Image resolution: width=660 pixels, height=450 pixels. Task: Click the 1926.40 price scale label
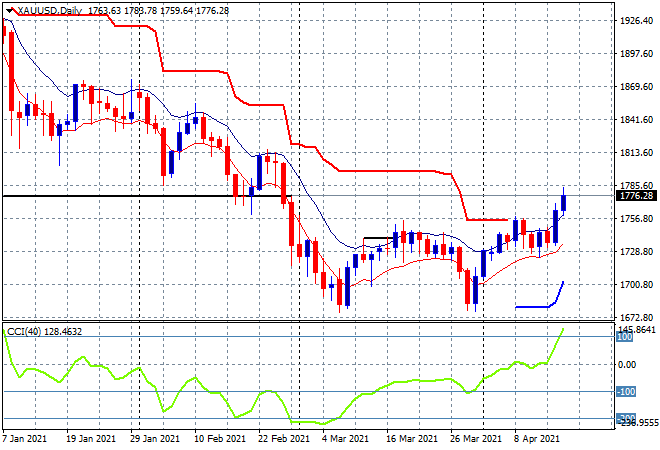[x=636, y=21]
